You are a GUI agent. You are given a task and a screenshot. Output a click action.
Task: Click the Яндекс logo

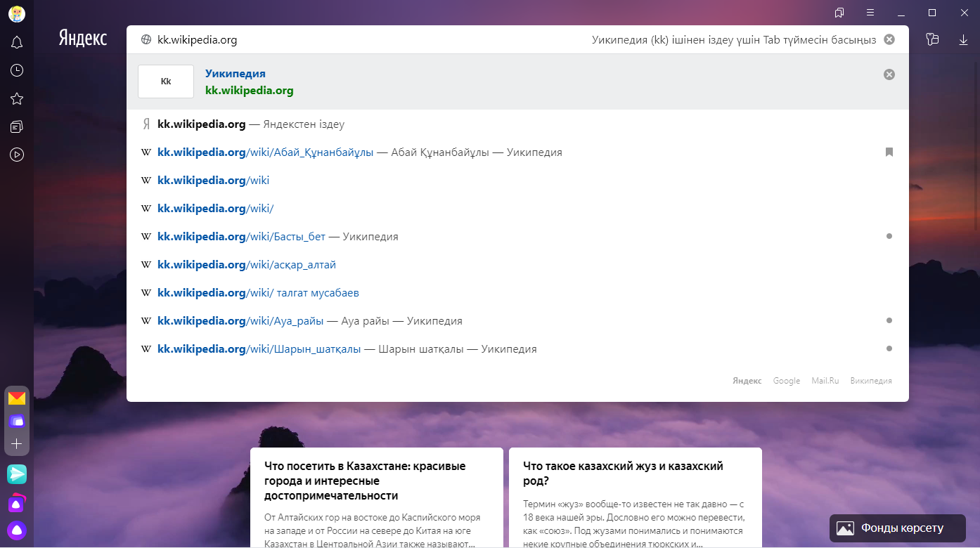tap(83, 38)
